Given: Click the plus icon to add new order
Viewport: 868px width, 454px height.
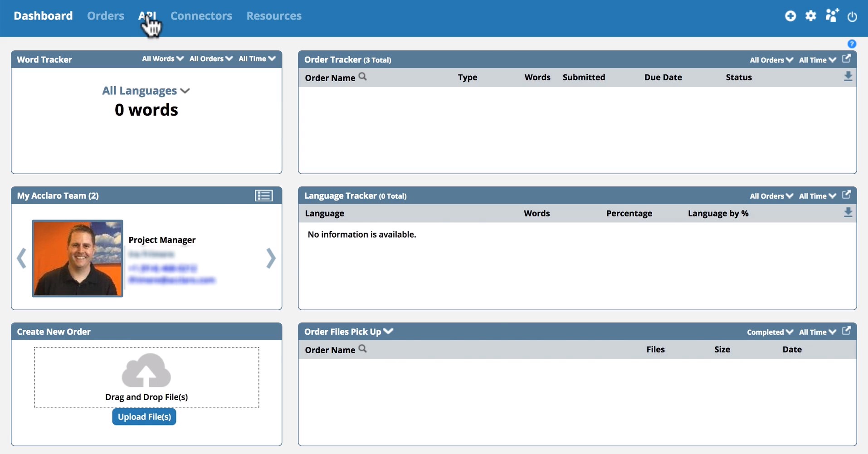Looking at the screenshot, I should pyautogui.click(x=790, y=16).
